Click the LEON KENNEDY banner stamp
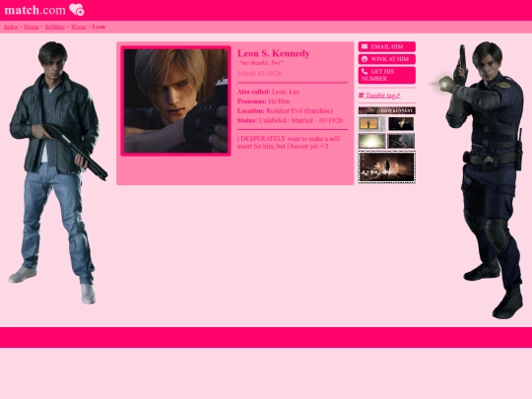The image size is (532, 399). tap(387, 110)
